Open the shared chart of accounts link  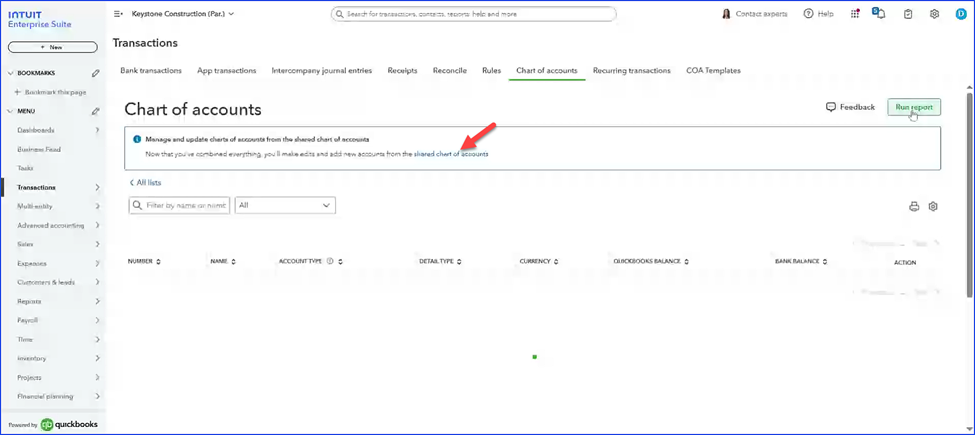[x=451, y=154]
